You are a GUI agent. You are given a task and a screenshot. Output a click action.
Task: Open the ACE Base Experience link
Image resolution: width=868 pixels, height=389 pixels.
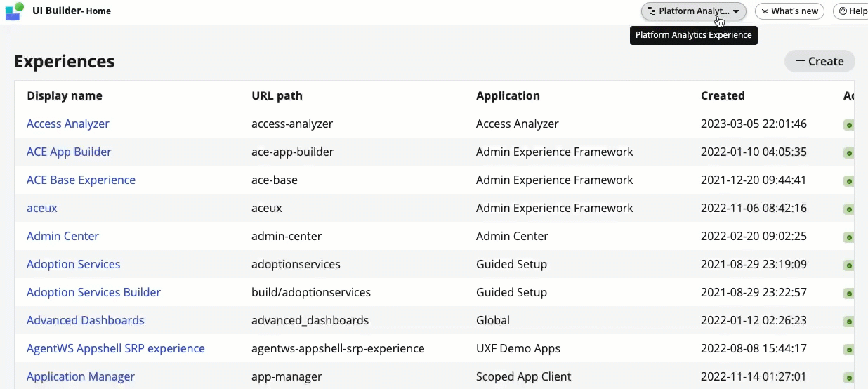tap(81, 180)
